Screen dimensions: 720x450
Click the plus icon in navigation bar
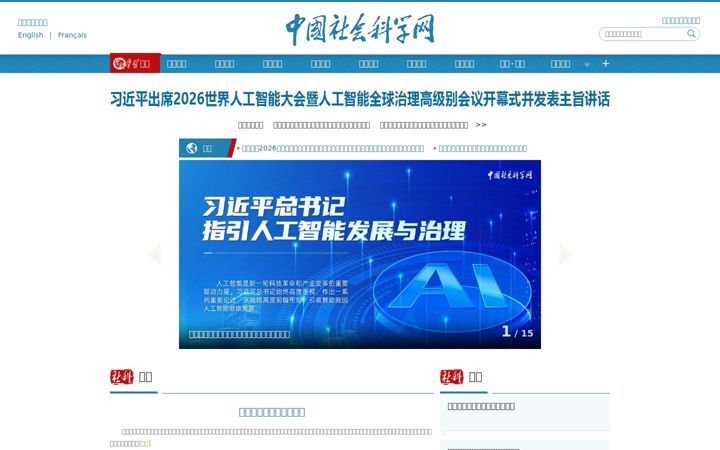pyautogui.click(x=606, y=63)
